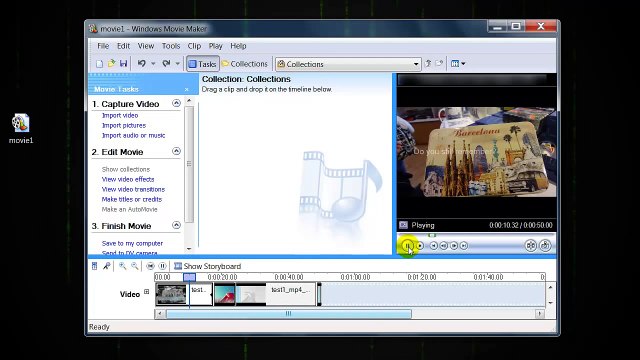Click the Set Audio Levels icon

tap(94, 266)
